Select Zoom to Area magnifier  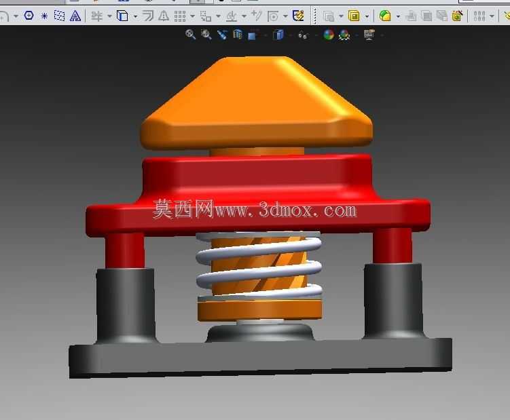click(206, 34)
